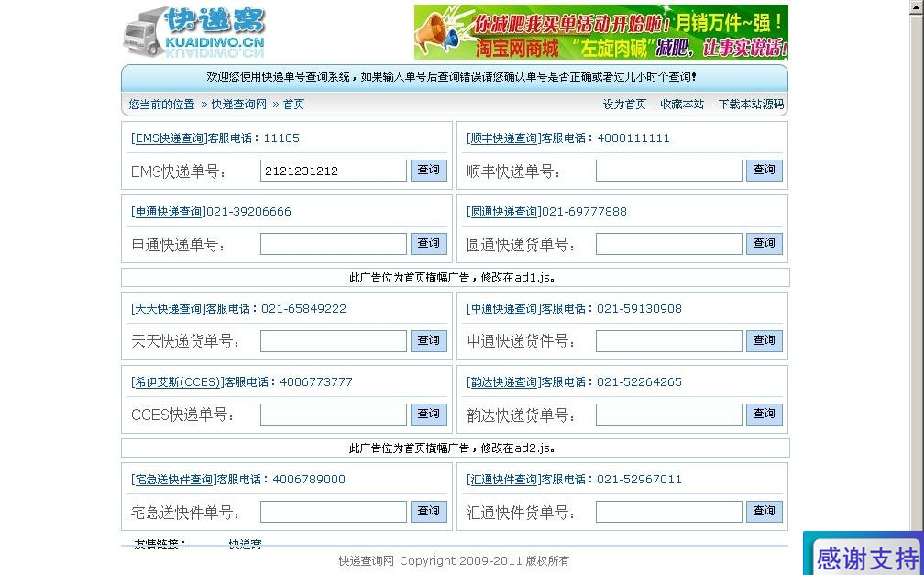Open the EMS快递查询 link

(169, 138)
